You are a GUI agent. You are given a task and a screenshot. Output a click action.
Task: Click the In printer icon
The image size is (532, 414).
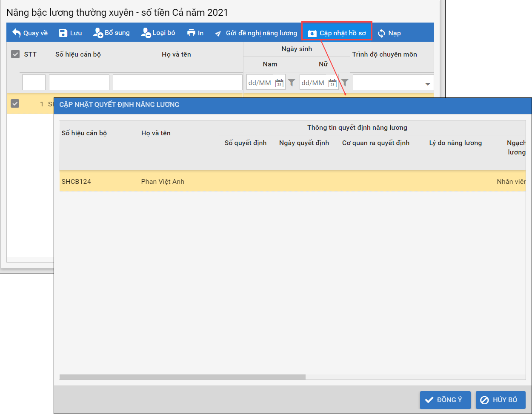[192, 33]
